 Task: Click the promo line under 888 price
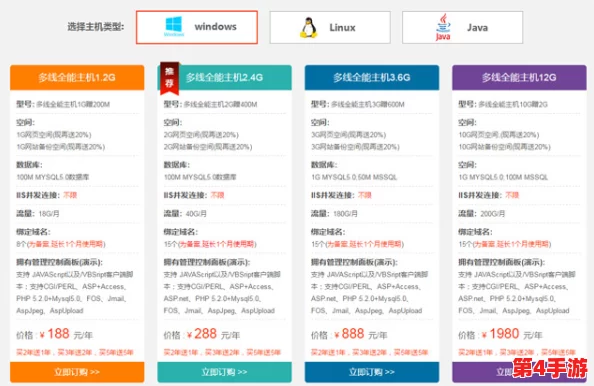point(369,352)
